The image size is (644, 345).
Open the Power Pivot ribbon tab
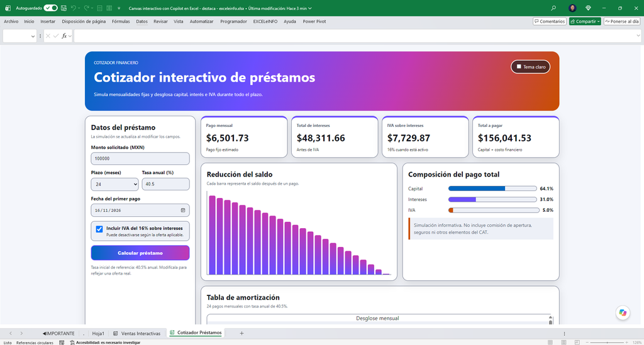click(314, 21)
